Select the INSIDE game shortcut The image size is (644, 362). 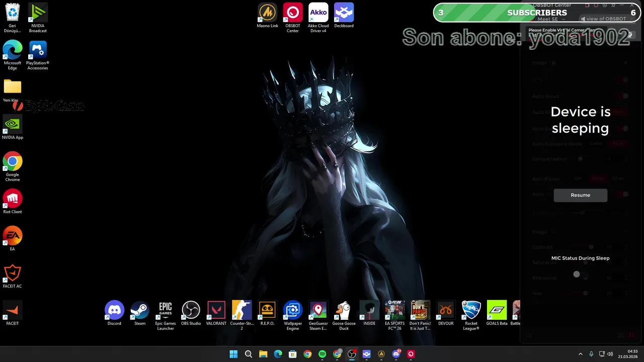pyautogui.click(x=369, y=313)
